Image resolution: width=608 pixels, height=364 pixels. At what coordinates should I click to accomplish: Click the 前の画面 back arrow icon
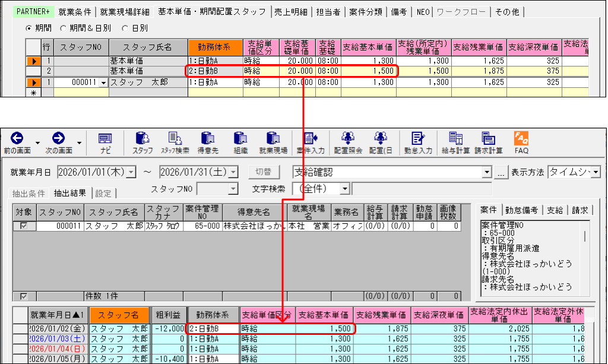[17, 138]
